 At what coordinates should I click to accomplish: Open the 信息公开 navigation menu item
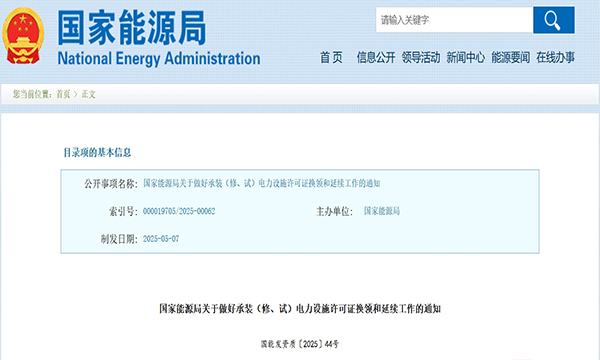(x=376, y=58)
